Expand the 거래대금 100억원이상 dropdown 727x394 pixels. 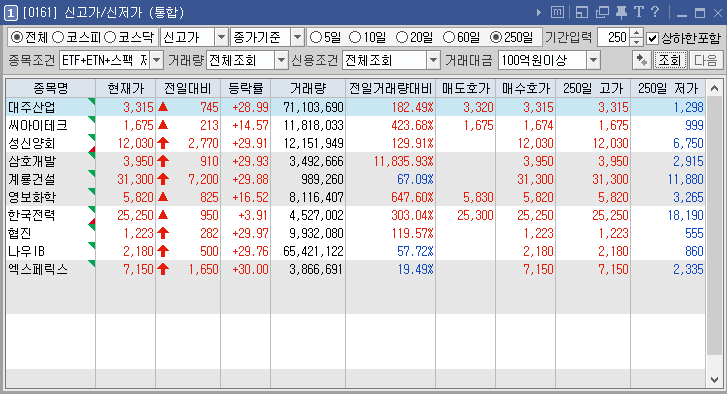[x=593, y=60]
